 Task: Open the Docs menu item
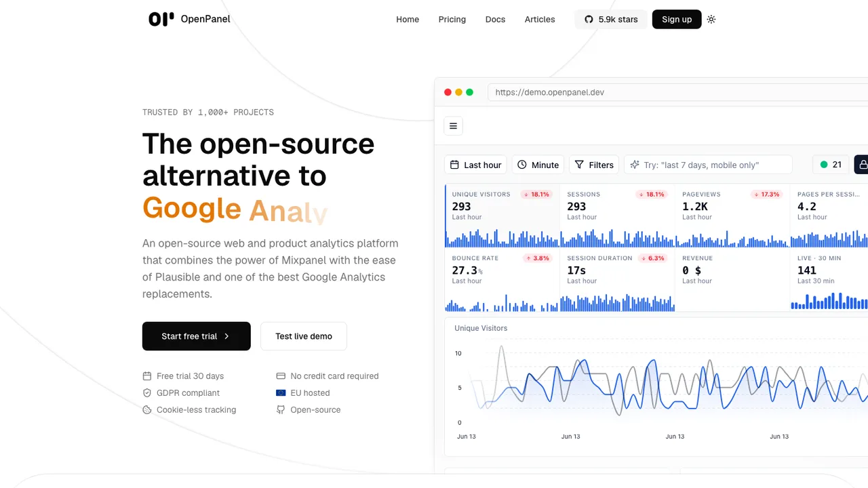point(495,20)
